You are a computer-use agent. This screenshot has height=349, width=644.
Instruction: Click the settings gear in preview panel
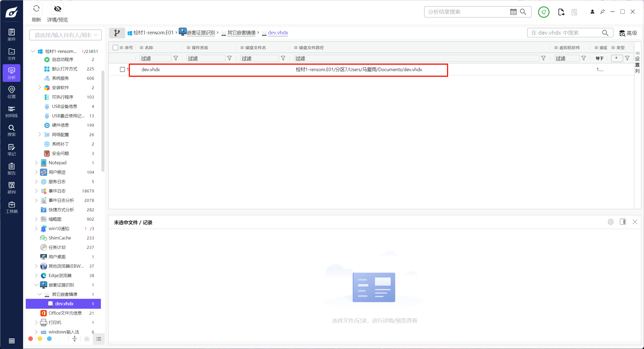pos(610,222)
